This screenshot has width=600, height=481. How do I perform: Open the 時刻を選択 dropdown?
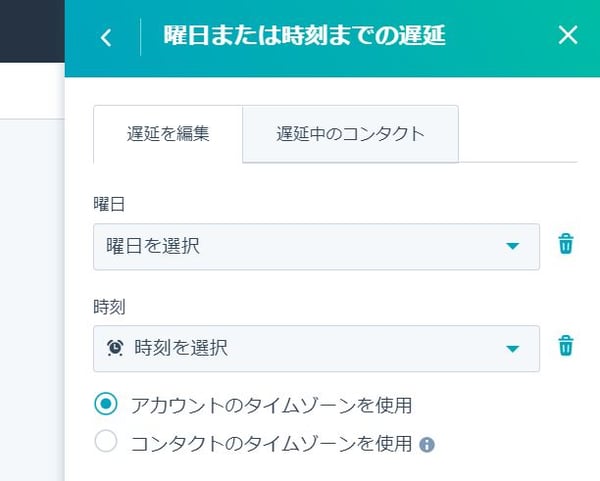click(x=316, y=349)
